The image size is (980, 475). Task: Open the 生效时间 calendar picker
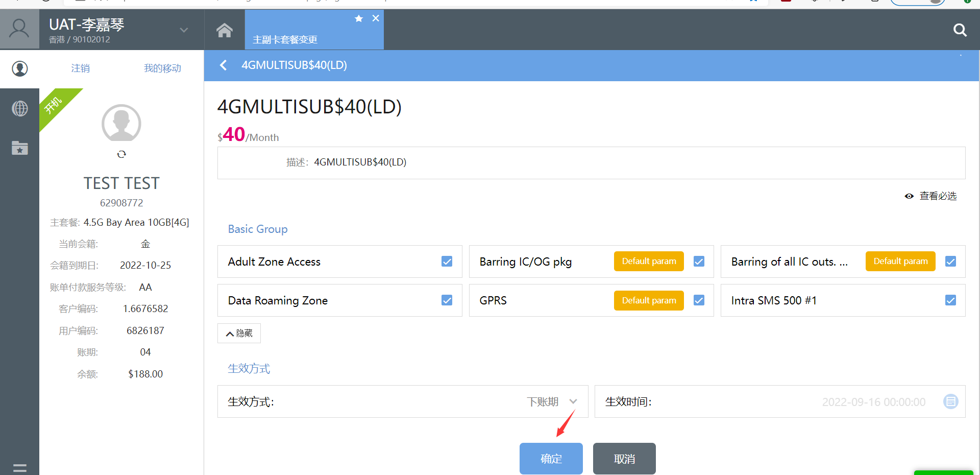click(x=950, y=402)
